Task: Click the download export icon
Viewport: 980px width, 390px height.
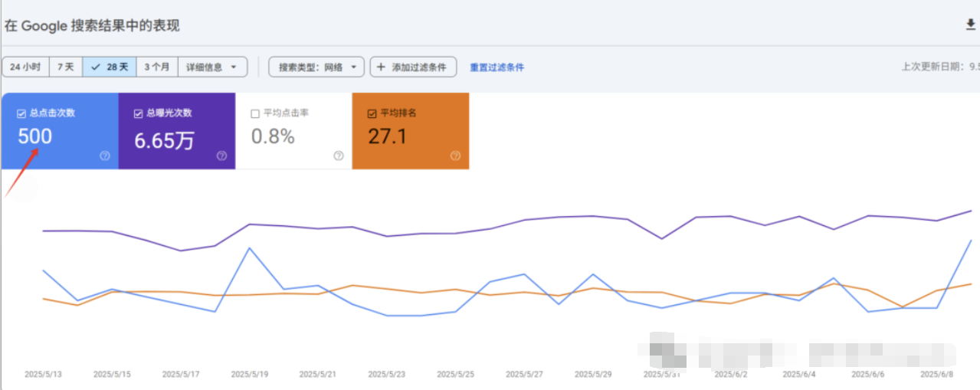Action: [971, 25]
